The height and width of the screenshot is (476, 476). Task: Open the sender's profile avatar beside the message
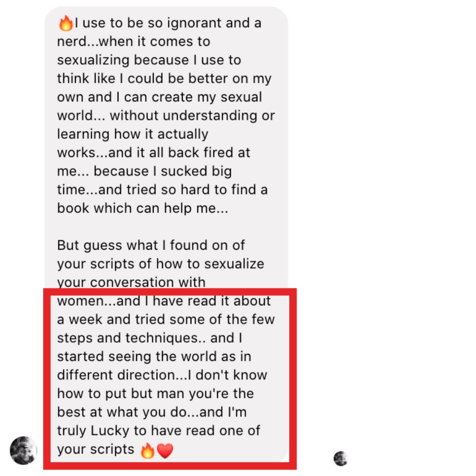coord(23,450)
